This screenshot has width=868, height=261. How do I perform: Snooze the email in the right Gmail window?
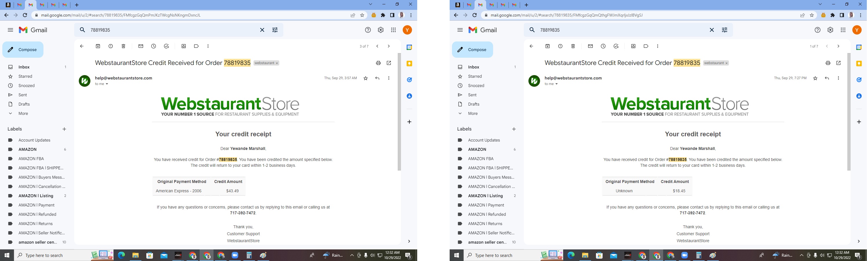603,46
